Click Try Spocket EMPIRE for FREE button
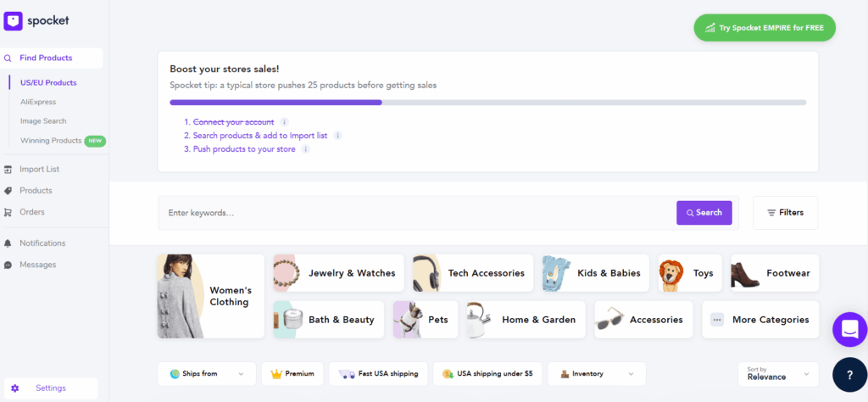The height and width of the screenshot is (402, 868). [x=765, y=28]
